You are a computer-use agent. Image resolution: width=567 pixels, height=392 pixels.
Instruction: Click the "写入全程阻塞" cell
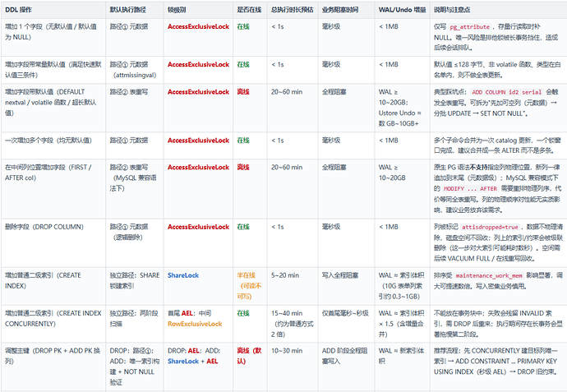click(347, 286)
